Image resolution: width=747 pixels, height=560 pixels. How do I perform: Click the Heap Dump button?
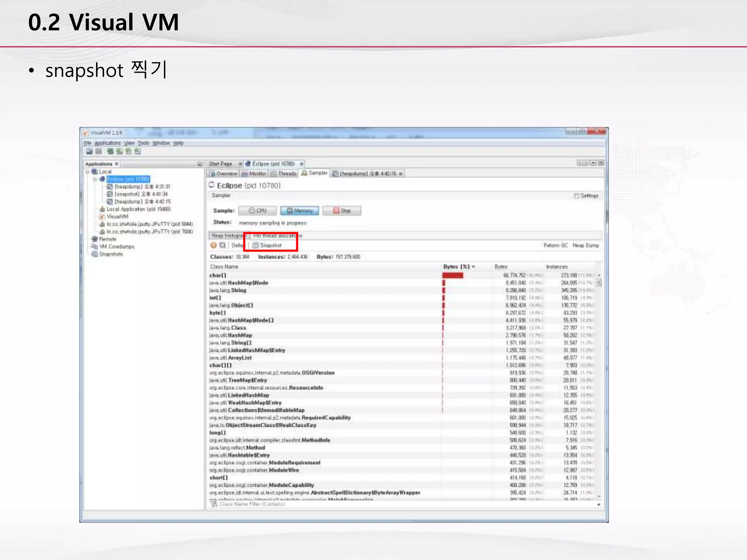tap(585, 245)
